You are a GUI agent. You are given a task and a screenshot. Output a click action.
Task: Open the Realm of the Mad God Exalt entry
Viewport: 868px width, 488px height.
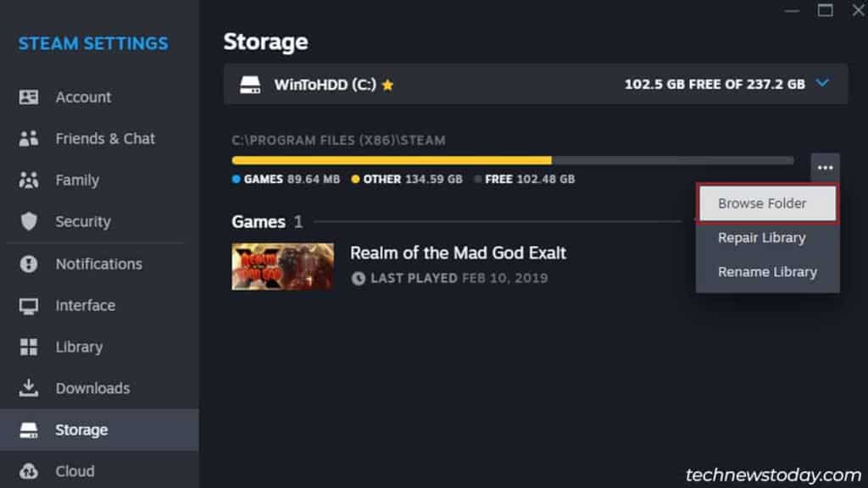pyautogui.click(x=459, y=252)
